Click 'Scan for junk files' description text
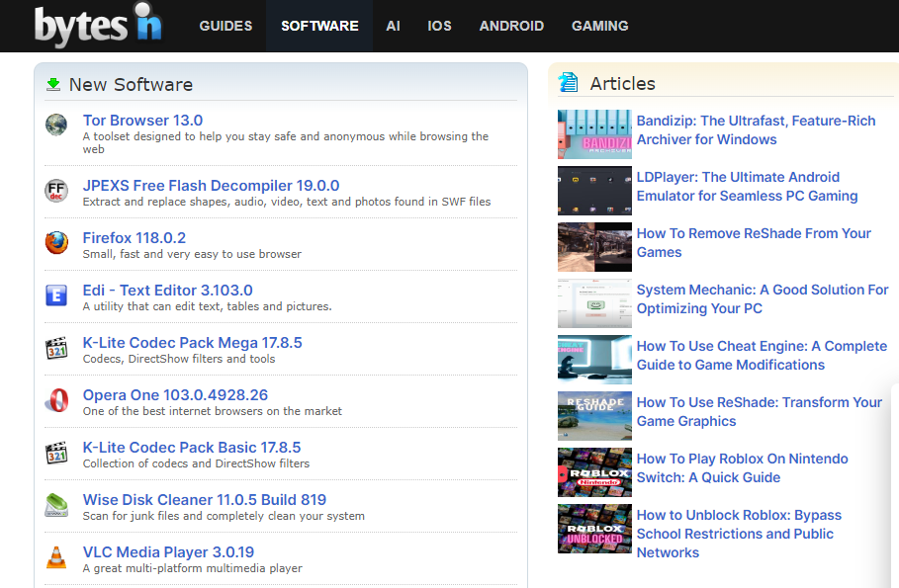 [x=224, y=516]
